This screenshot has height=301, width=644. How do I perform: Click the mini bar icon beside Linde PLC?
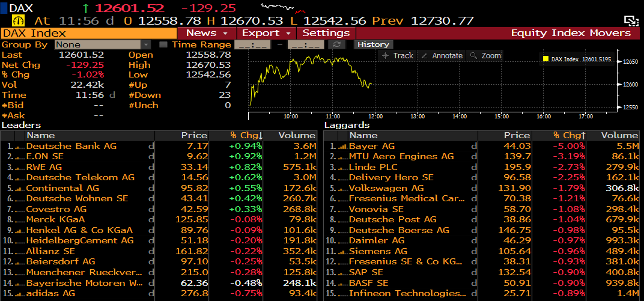(342, 168)
